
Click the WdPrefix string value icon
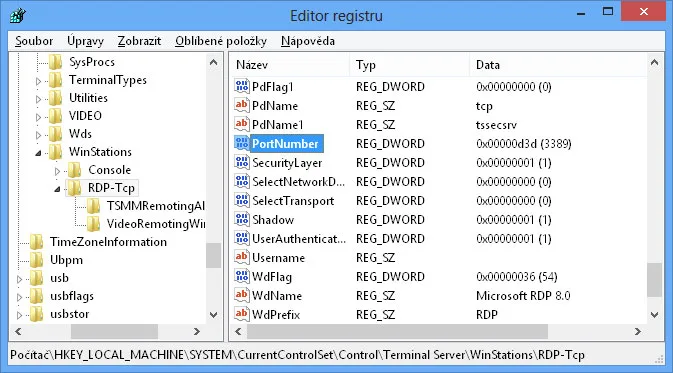pos(242,314)
